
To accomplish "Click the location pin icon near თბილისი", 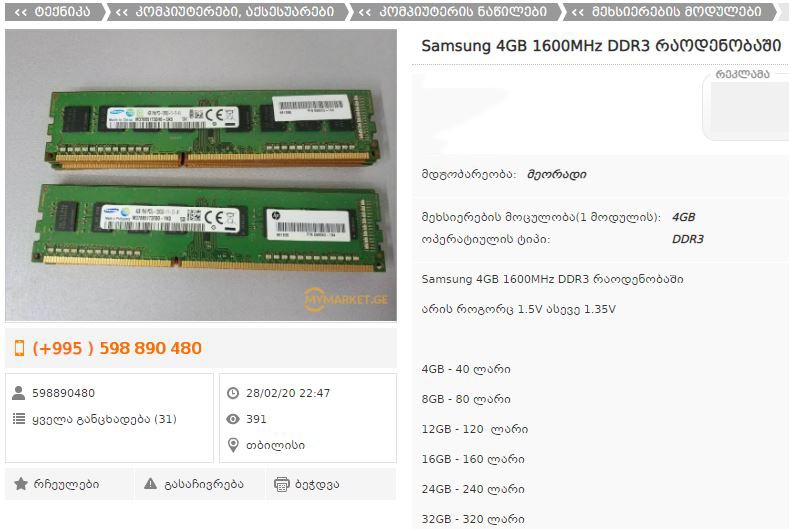I will pyautogui.click(x=233, y=445).
